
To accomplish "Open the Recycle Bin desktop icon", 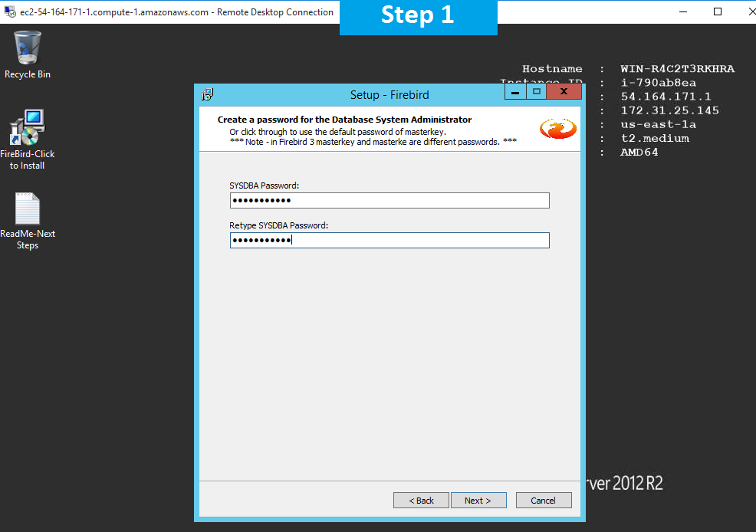I will click(x=28, y=49).
